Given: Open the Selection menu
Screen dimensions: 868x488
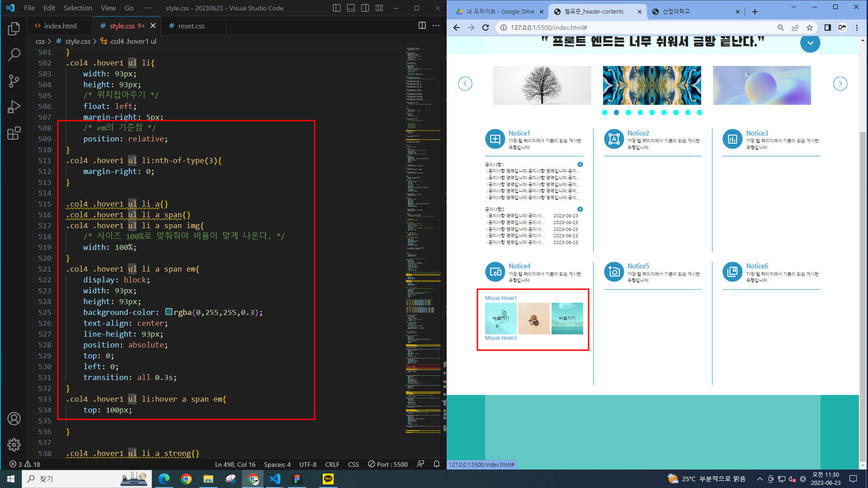Looking at the screenshot, I should point(78,8).
